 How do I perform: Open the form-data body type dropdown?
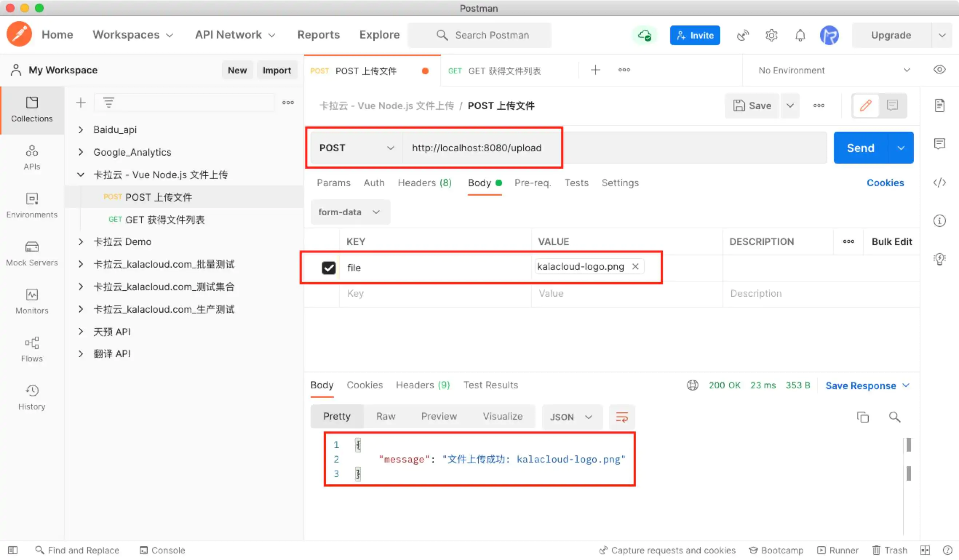point(349,212)
